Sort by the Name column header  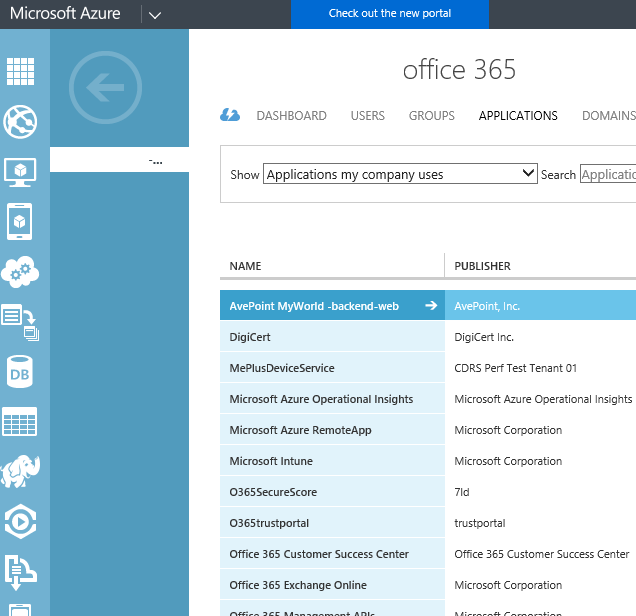point(246,266)
